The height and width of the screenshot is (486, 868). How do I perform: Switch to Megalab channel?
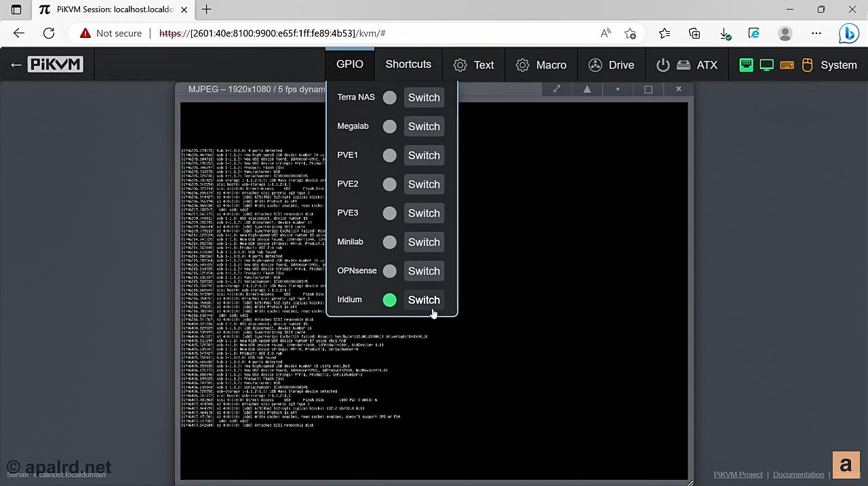pyautogui.click(x=424, y=126)
